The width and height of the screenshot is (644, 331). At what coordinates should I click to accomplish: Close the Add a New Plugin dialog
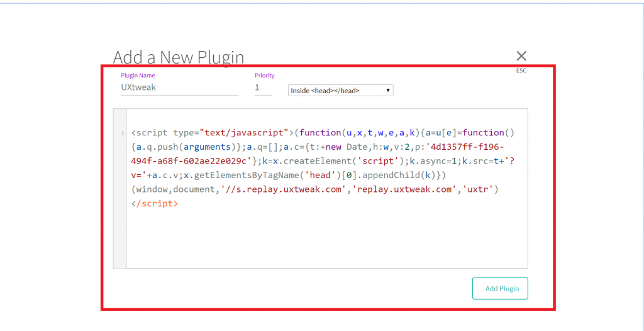click(521, 57)
